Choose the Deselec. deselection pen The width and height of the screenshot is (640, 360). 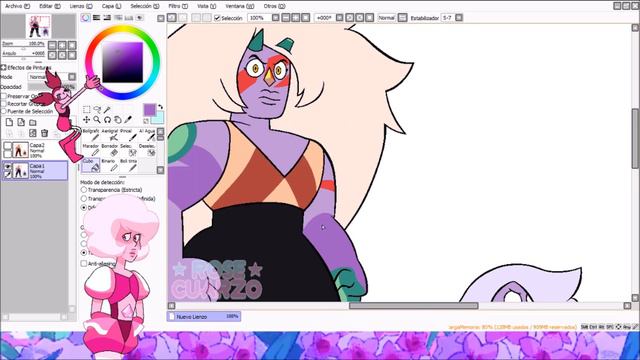147,150
